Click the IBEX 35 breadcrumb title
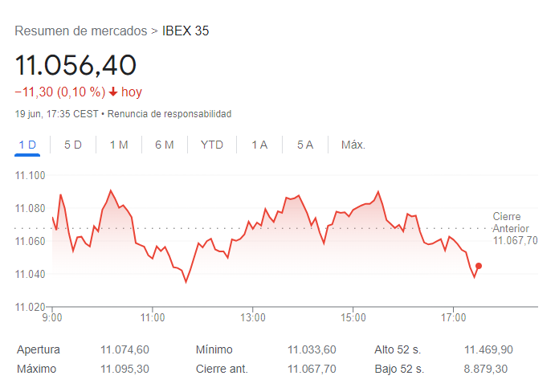 (186, 31)
